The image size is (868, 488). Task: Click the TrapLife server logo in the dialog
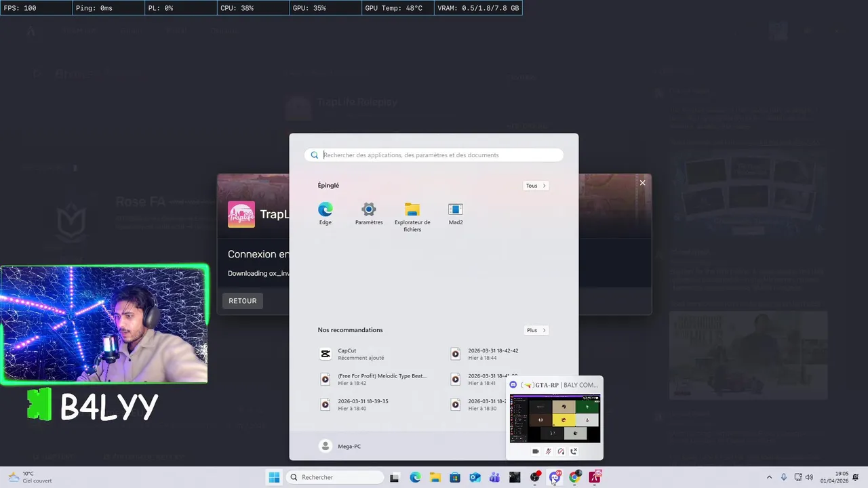coord(241,214)
